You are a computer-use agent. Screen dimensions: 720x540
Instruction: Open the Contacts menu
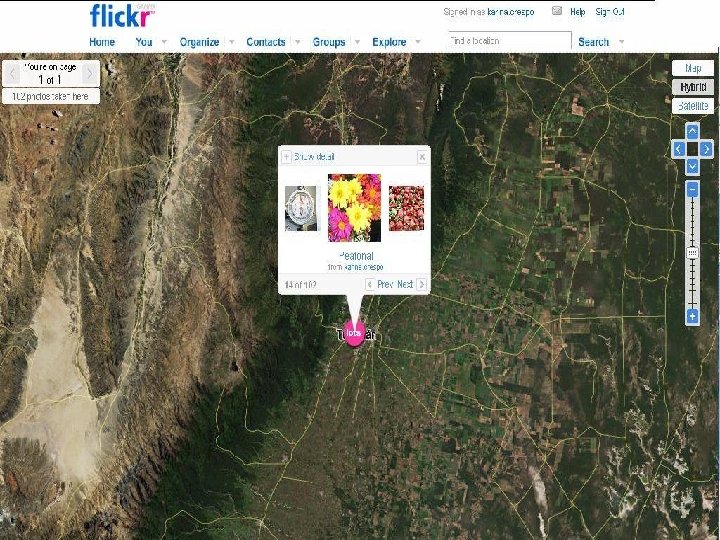[266, 42]
